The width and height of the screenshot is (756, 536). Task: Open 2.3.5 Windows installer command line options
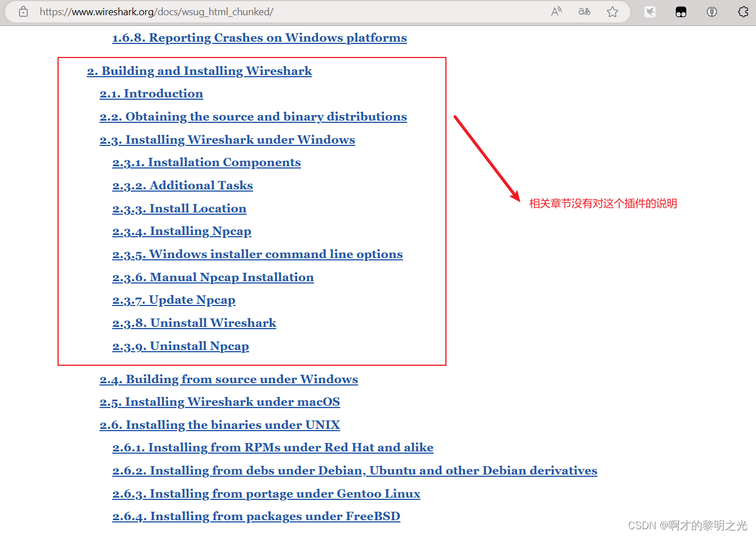(258, 254)
